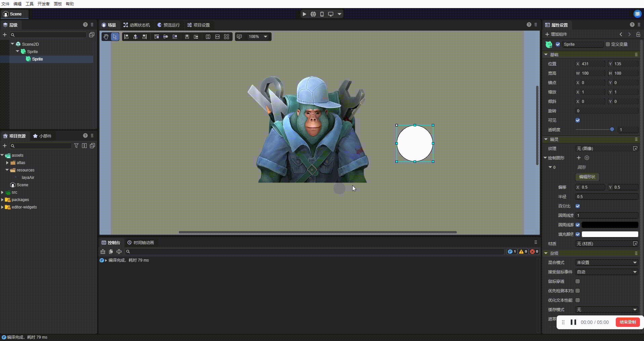
Task: Click the filter icon in project assets
Action: click(76, 146)
